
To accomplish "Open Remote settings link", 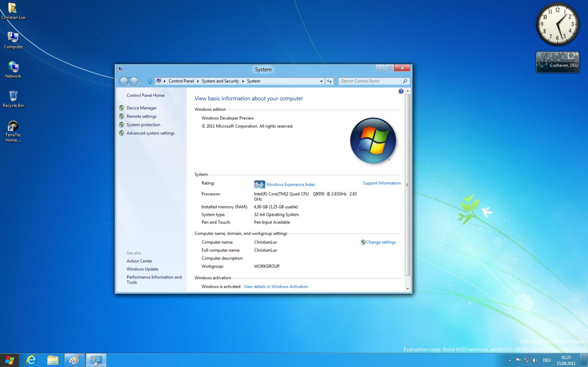I will (141, 116).
